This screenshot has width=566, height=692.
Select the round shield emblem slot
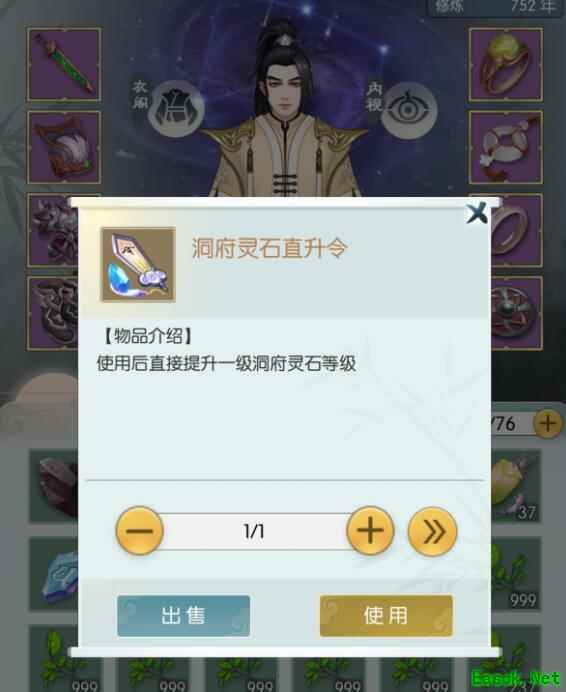click(x=517, y=313)
